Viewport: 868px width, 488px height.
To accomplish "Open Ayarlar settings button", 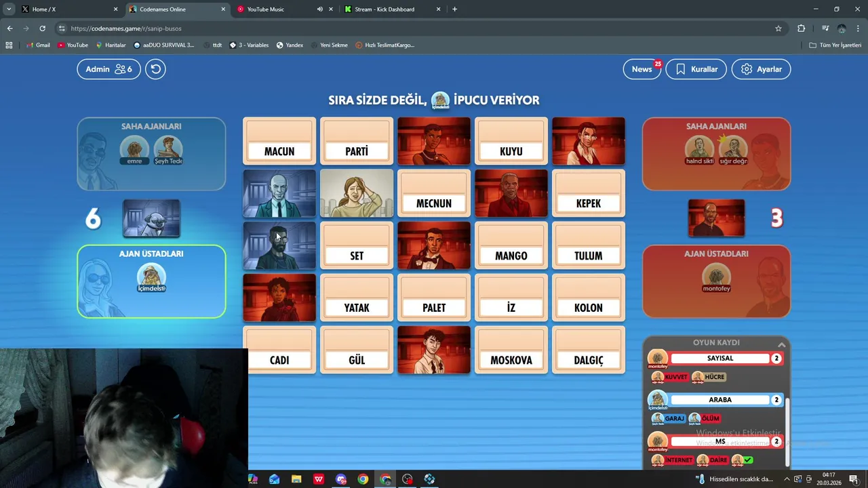I will (761, 69).
